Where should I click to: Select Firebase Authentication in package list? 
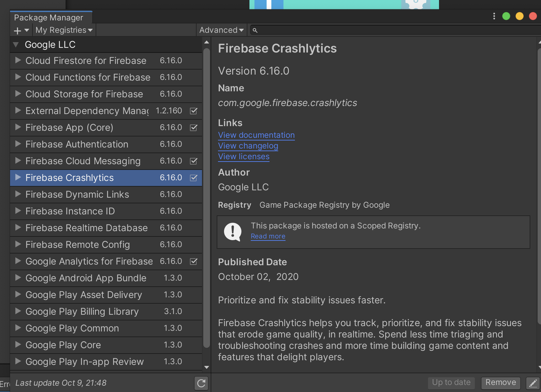77,144
